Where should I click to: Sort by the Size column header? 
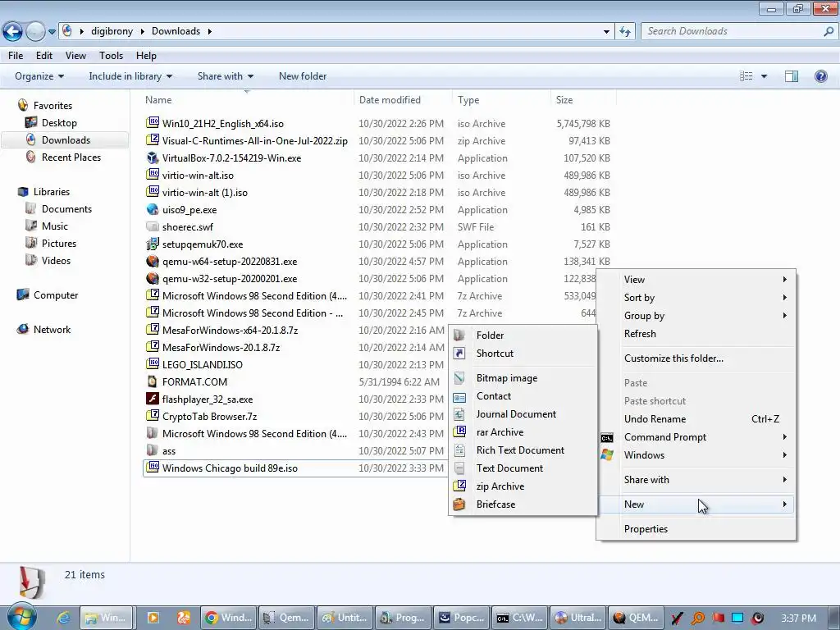(x=583, y=99)
